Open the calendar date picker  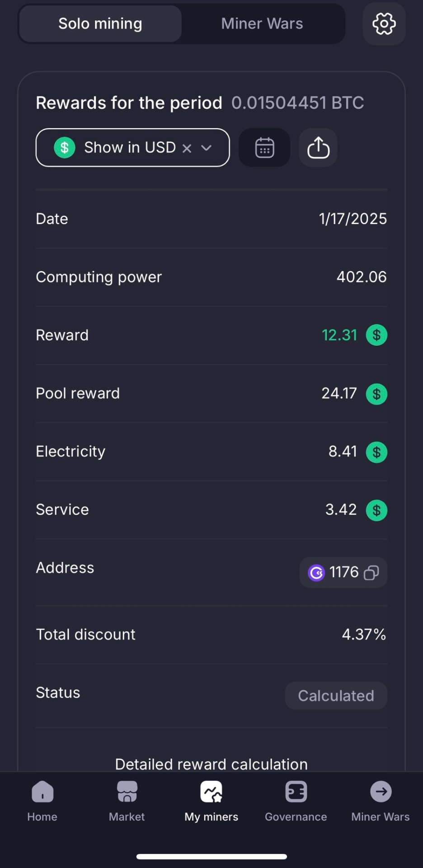tap(264, 147)
